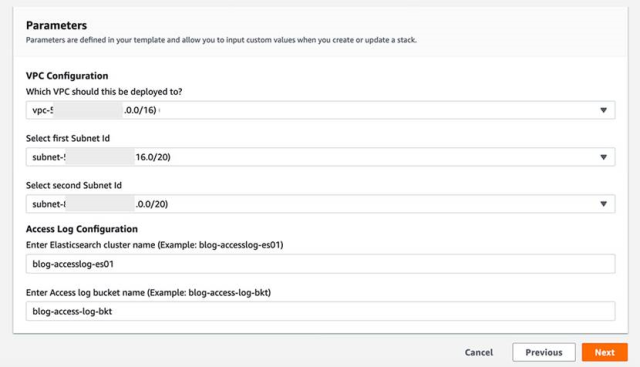Click the second Subnet Id arrow icon
The width and height of the screenshot is (640, 367).
click(603, 204)
